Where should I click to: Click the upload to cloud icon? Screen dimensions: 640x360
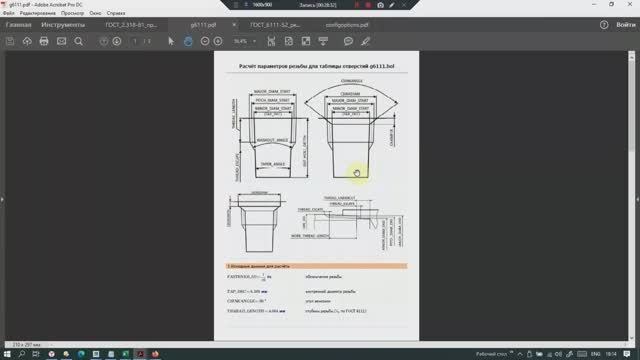(x=27, y=41)
